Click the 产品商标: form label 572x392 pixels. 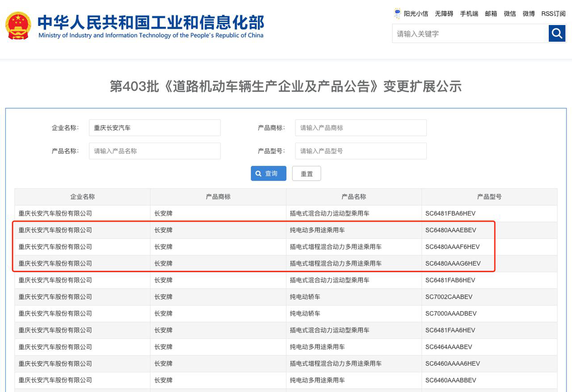pos(271,128)
